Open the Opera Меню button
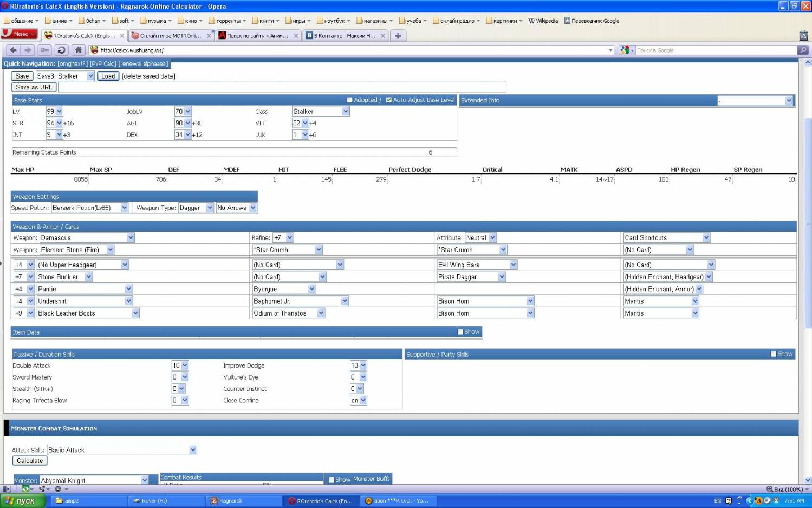812x508 pixels. pos(20,34)
